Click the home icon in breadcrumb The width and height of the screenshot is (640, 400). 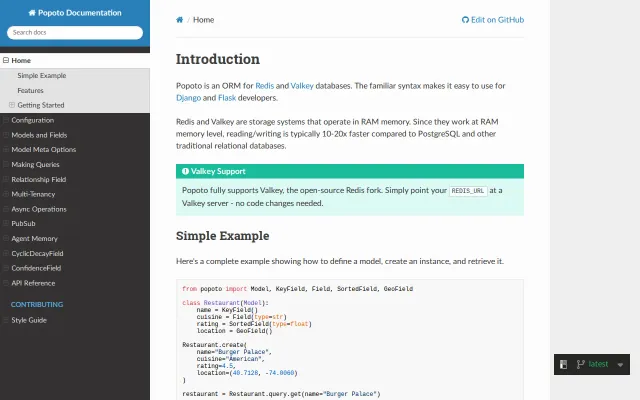click(x=180, y=20)
